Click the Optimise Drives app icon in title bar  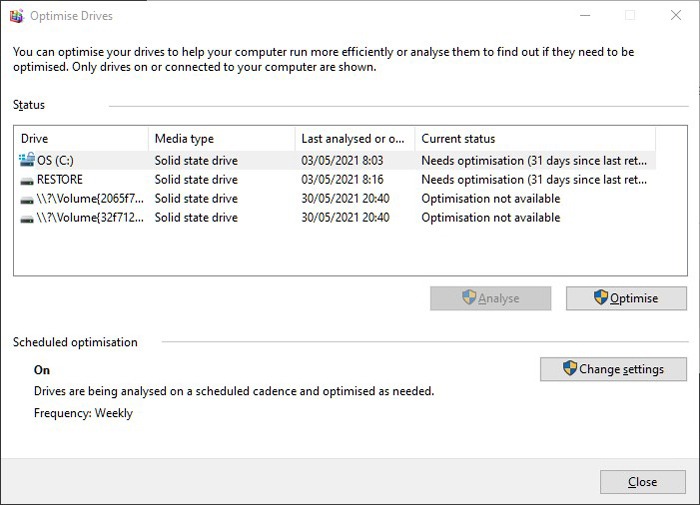17,16
